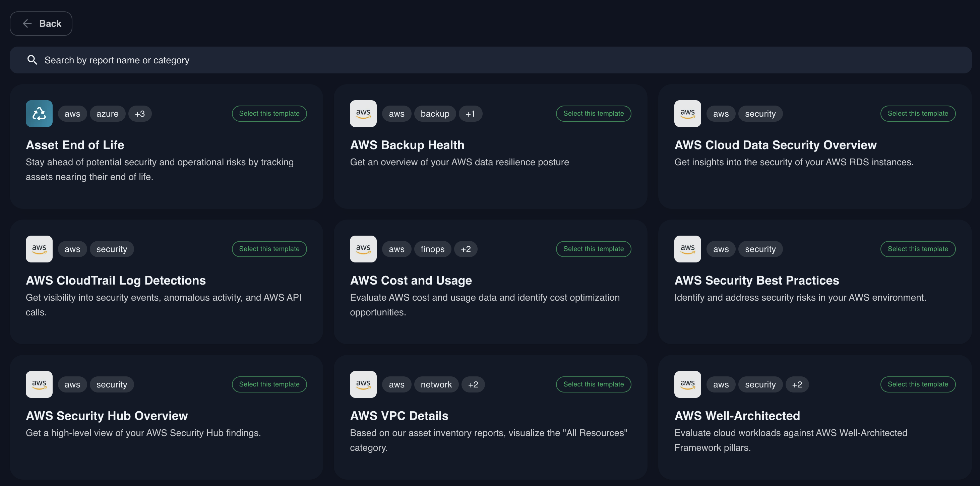The image size is (980, 486).
Task: Click the magnifying glass search icon
Action: click(x=32, y=60)
